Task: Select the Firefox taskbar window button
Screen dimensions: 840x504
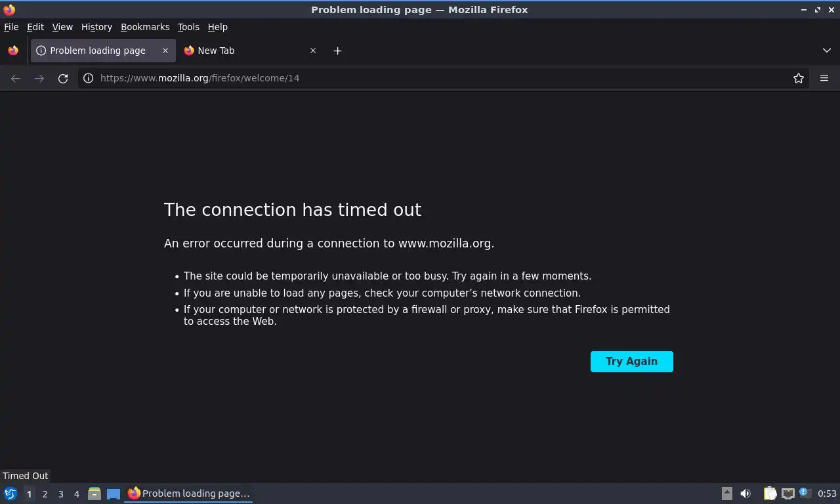Action: click(188, 493)
